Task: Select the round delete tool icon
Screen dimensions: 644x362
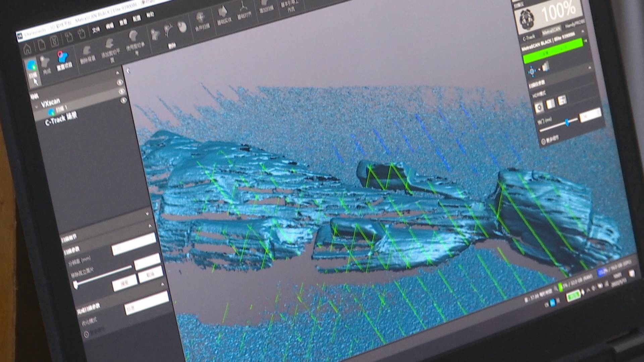Action: point(182,27)
